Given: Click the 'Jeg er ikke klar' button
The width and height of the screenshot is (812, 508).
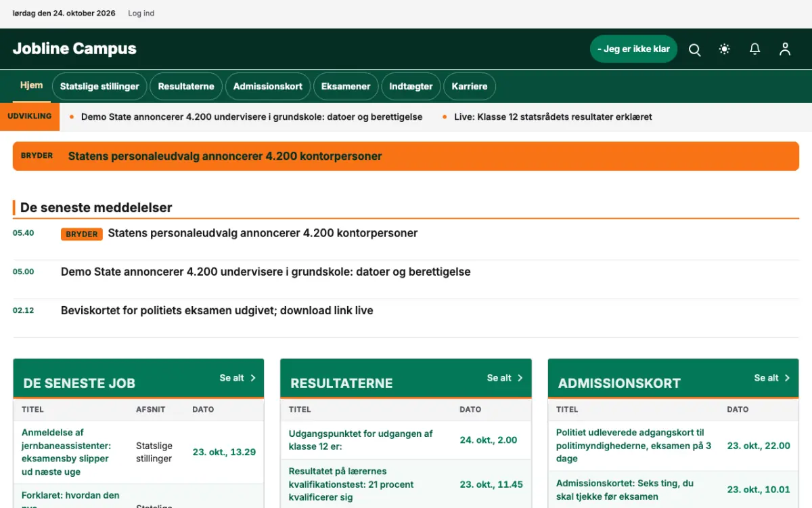Looking at the screenshot, I should click(633, 49).
